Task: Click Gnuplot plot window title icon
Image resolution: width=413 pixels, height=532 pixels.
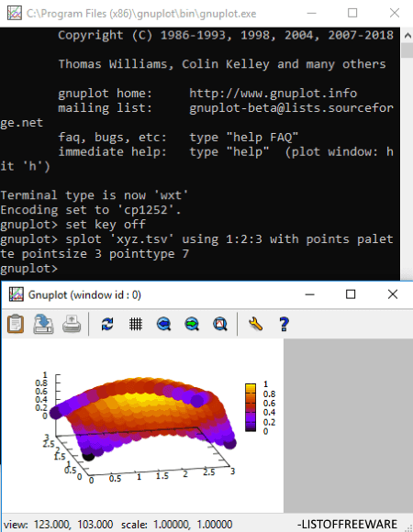Action: [x=16, y=294]
